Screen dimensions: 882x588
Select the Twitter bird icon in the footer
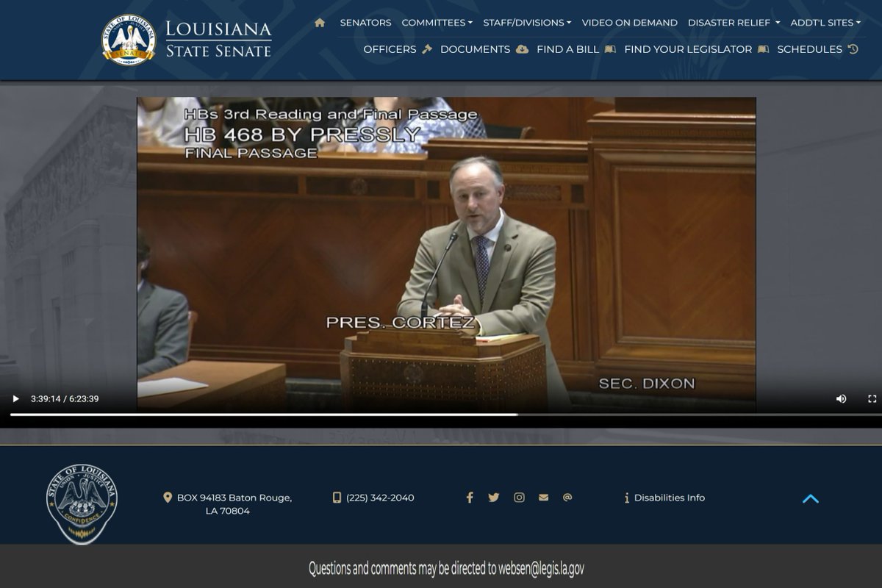click(x=494, y=497)
